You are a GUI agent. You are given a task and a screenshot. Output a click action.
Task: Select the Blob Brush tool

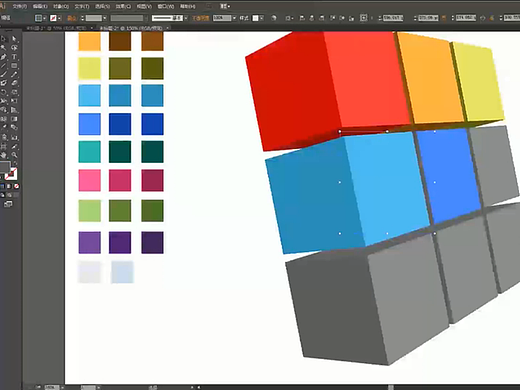(x=4, y=83)
